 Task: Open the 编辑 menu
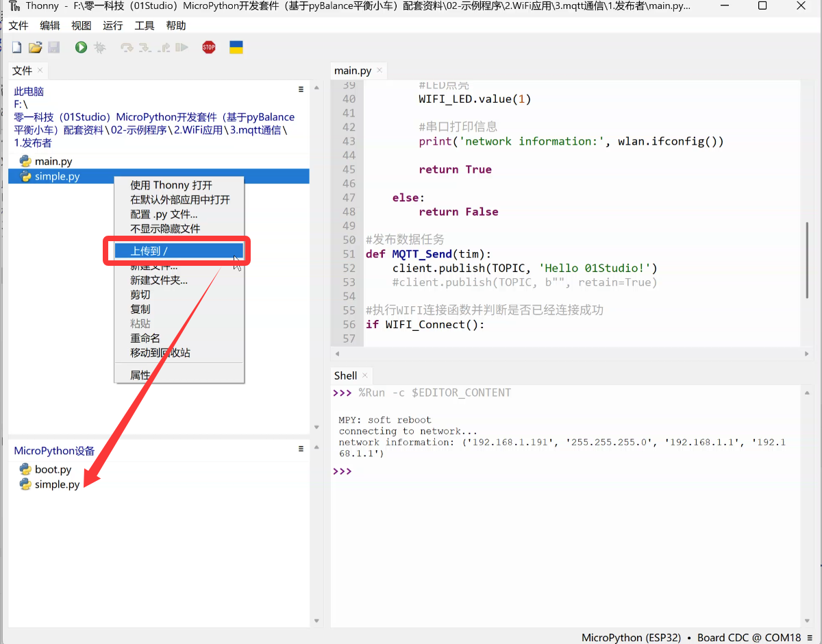(50, 25)
